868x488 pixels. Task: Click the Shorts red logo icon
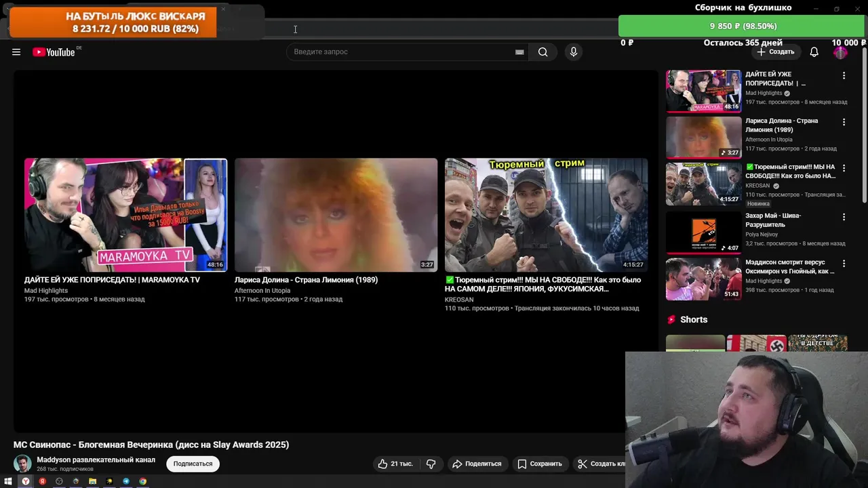click(671, 320)
